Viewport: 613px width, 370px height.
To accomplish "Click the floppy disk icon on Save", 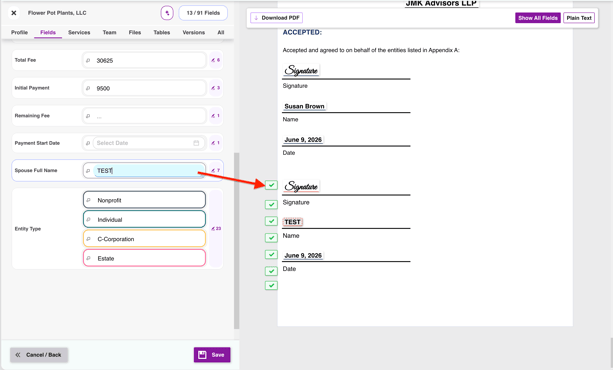I will coord(202,355).
